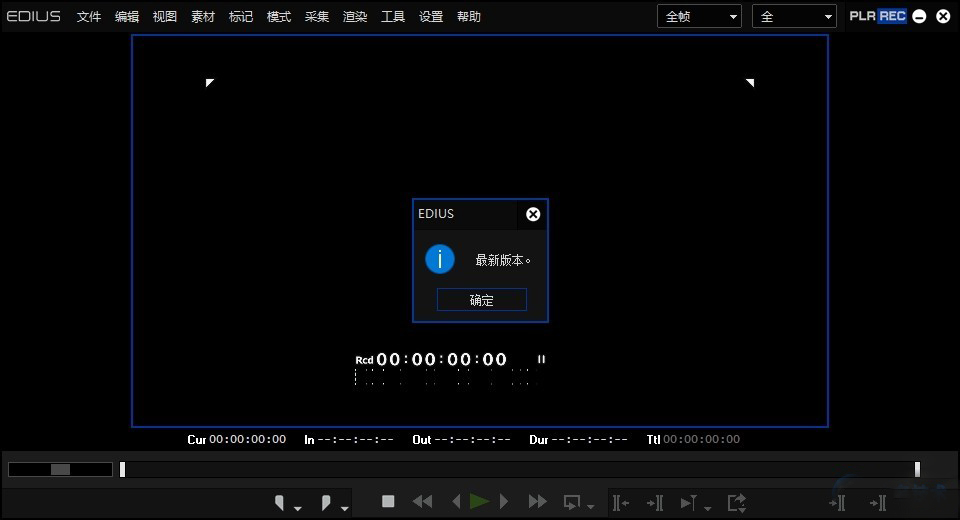This screenshot has height=520, width=960.
Task: Click the 最新版本 message text
Action: pos(503,260)
